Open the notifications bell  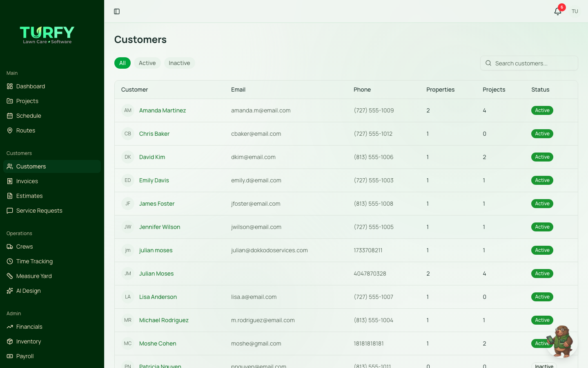coord(558,11)
